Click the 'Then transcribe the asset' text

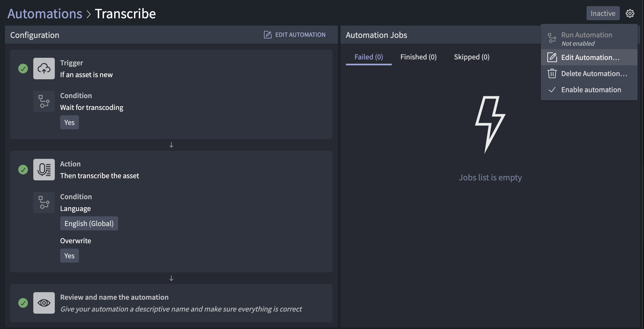(100, 176)
